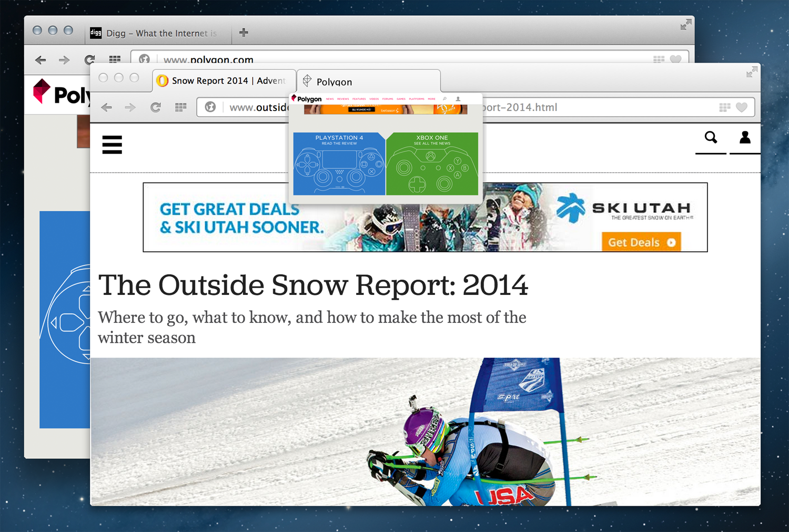Click the forward arrow in the front window
This screenshot has height=532, width=789.
[130, 107]
